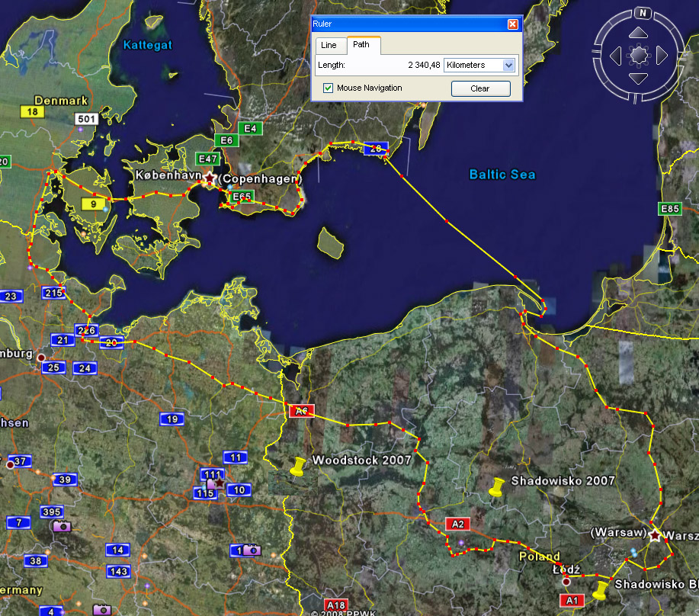Screen dimensions: 699x616
Task: Select the Path tab in Ruler
Action: pos(361,46)
